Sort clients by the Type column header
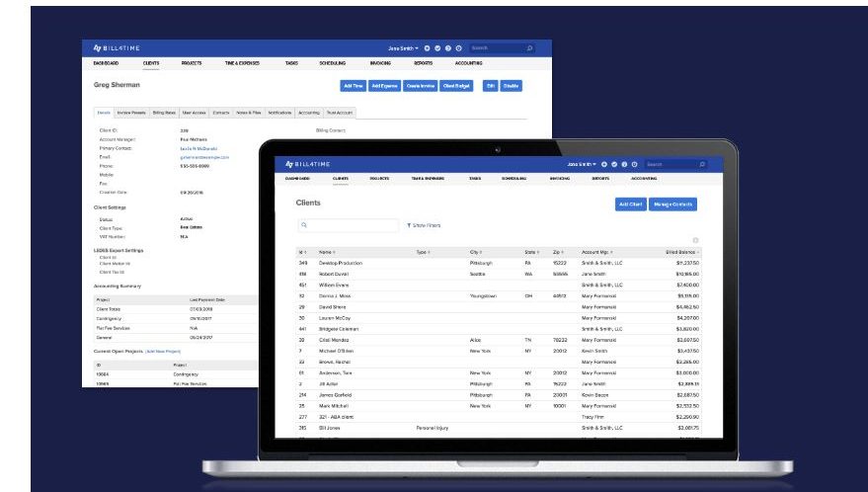Screen dimensions: 868x492 click(423, 252)
